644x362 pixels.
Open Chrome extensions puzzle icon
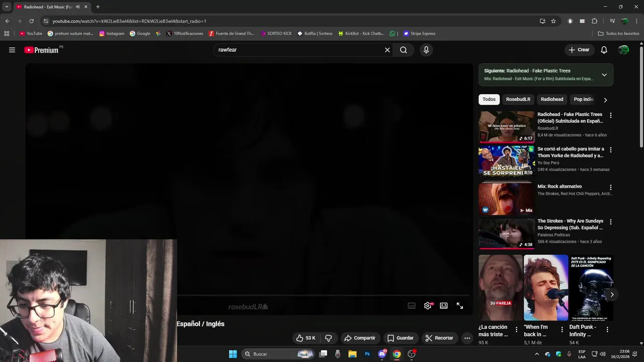coord(594,21)
